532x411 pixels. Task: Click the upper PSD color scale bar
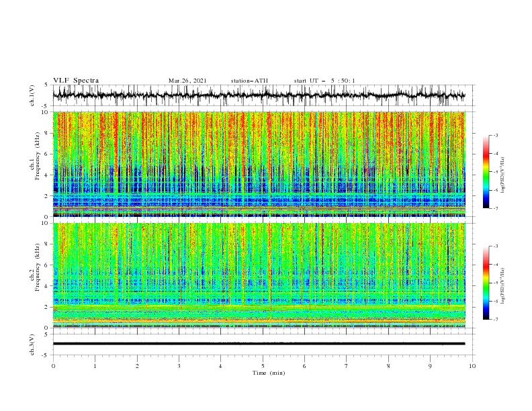click(x=486, y=172)
